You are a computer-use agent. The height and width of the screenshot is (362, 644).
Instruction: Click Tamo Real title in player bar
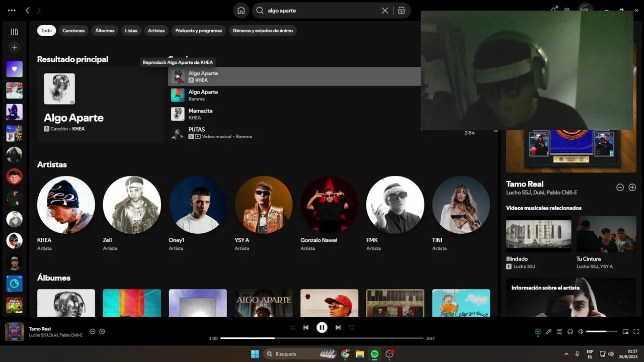[40, 329]
